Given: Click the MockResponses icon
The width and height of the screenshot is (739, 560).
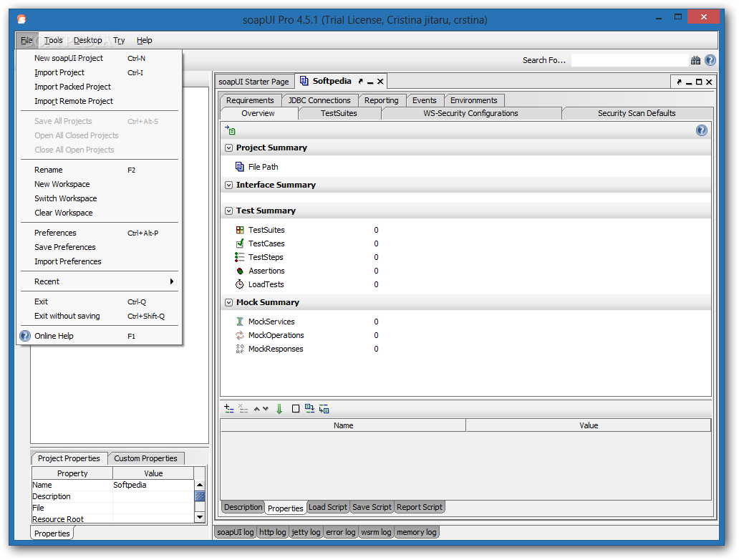Looking at the screenshot, I should pyautogui.click(x=239, y=349).
